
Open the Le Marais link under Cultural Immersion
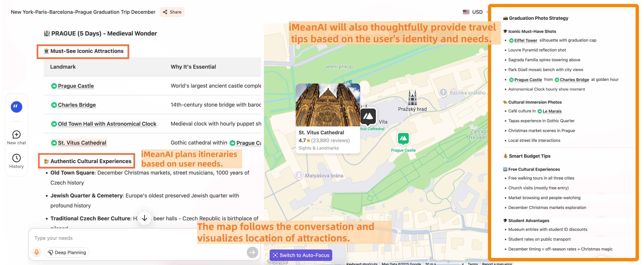point(552,111)
